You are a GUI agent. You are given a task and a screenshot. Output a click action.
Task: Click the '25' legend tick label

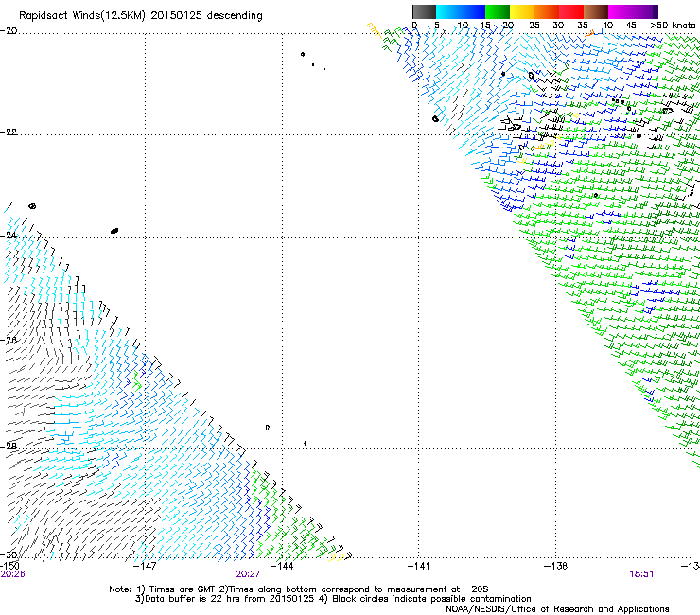(534, 26)
